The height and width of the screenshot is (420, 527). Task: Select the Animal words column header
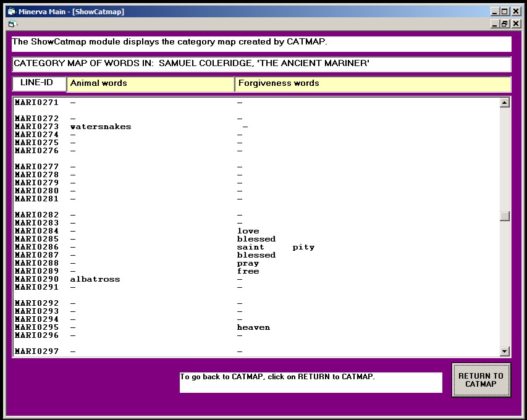150,83
